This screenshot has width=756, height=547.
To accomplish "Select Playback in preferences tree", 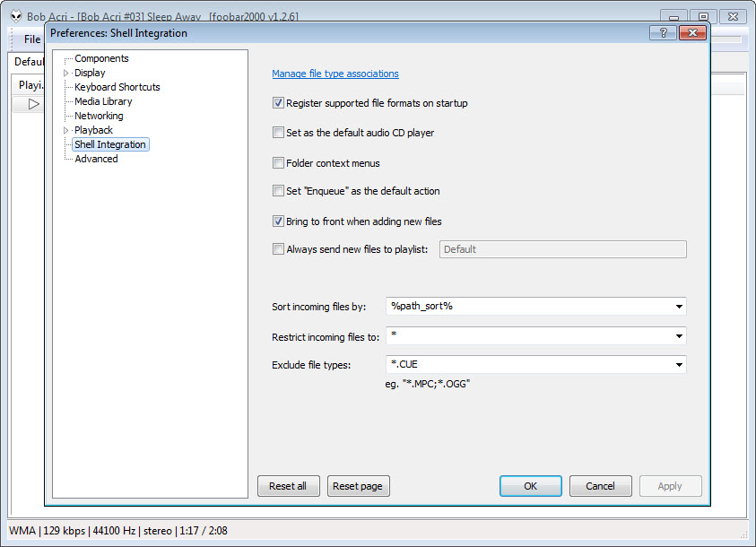I will coord(93,130).
